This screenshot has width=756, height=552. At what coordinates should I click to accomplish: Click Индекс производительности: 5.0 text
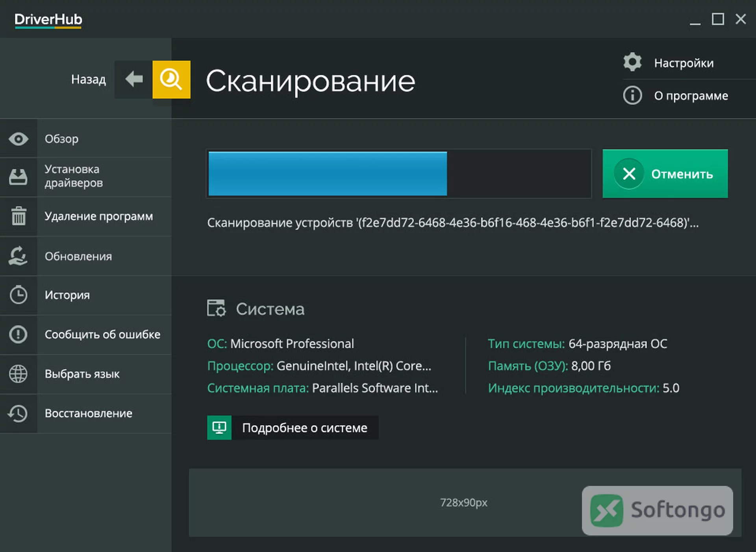point(584,388)
